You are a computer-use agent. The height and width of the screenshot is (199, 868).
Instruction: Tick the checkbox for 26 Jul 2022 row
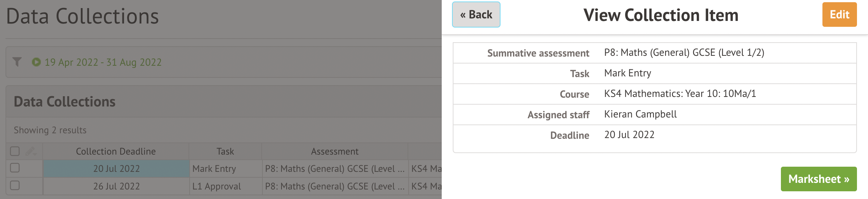click(15, 185)
